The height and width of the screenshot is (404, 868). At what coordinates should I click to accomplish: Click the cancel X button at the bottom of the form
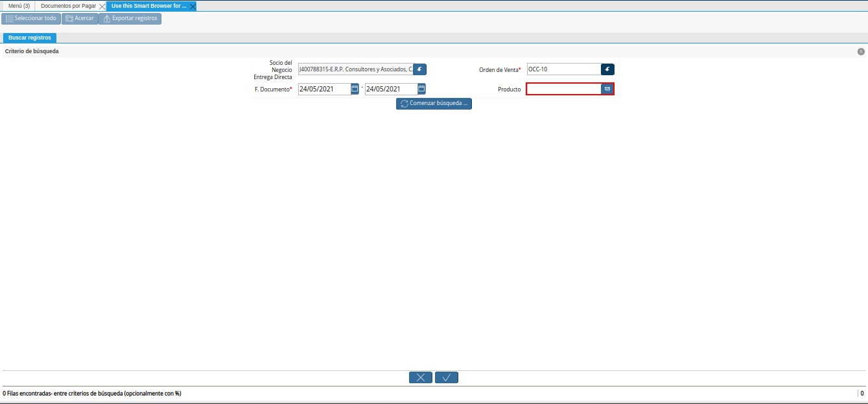click(421, 377)
